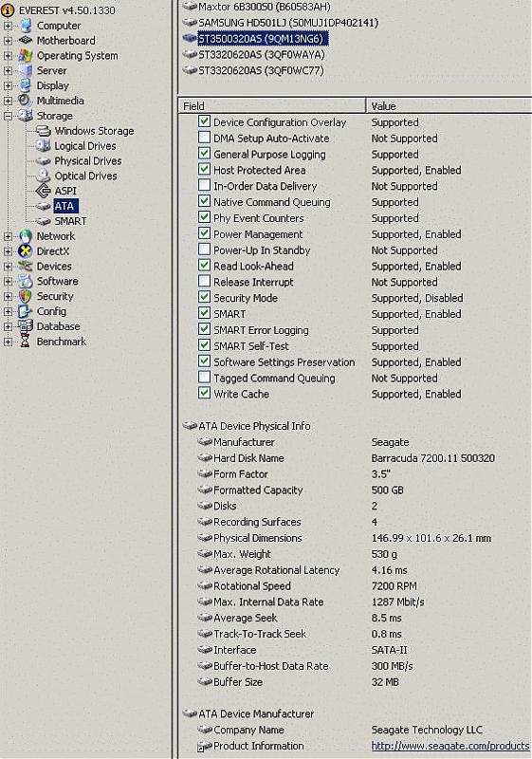Click the Multimedia icon in the tree
The height and width of the screenshot is (759, 532).
[25, 101]
